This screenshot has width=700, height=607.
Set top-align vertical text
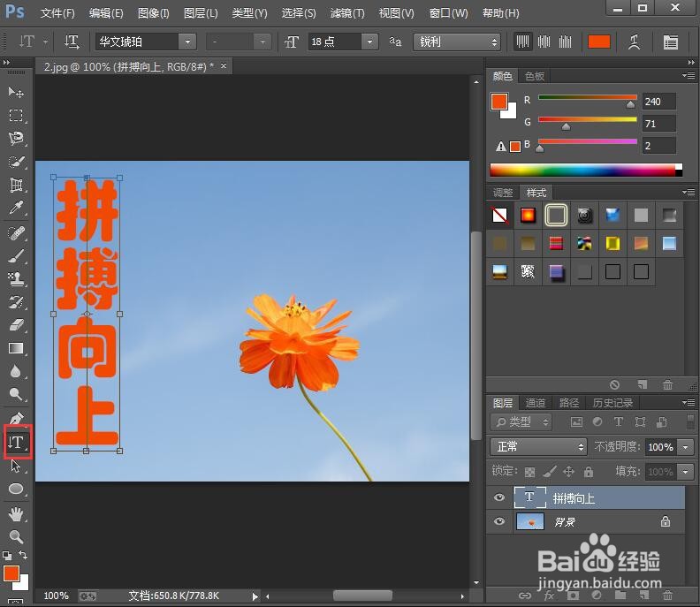[x=522, y=42]
